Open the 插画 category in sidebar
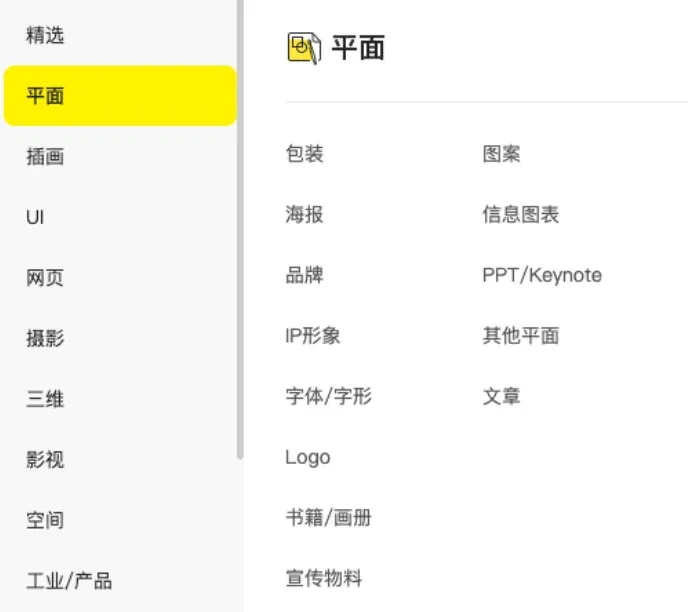Screen dimensions: 688x612 pyautogui.click(x=45, y=157)
